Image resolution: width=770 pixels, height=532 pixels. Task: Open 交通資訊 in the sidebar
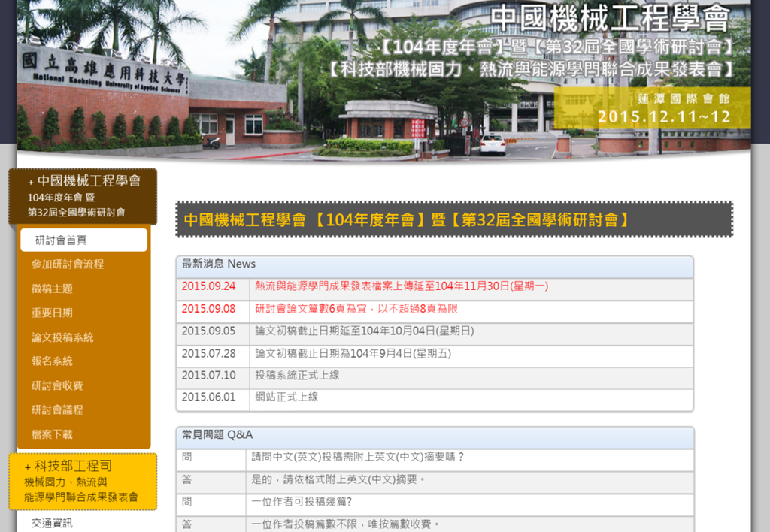(52, 524)
